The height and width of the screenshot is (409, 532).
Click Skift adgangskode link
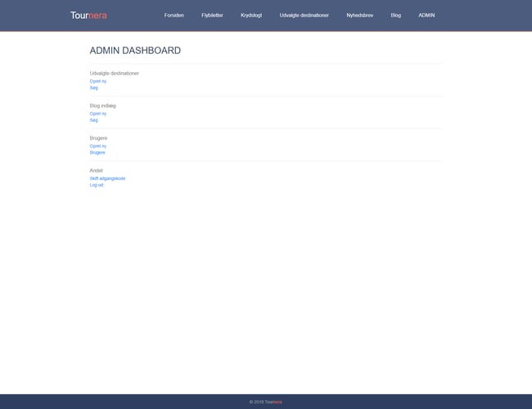[107, 178]
